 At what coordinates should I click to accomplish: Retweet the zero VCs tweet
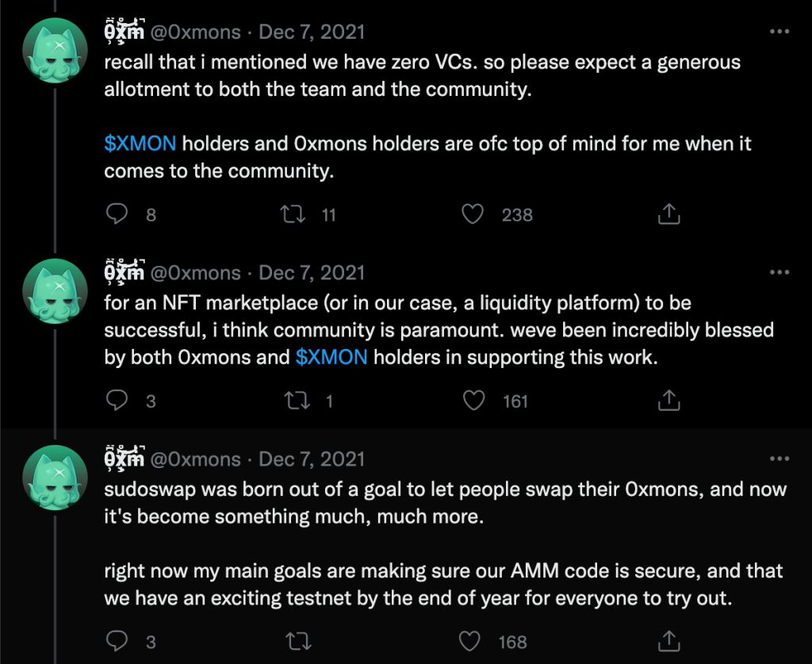[294, 214]
